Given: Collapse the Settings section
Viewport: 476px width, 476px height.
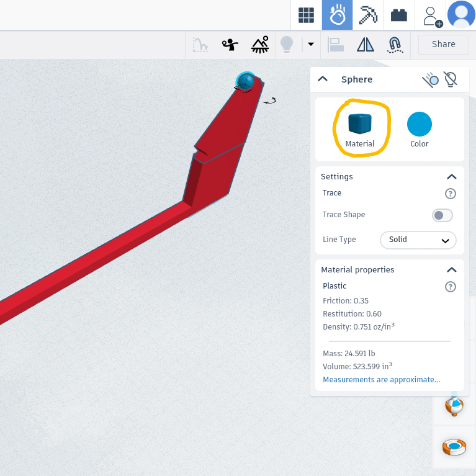Looking at the screenshot, I should pyautogui.click(x=451, y=177).
